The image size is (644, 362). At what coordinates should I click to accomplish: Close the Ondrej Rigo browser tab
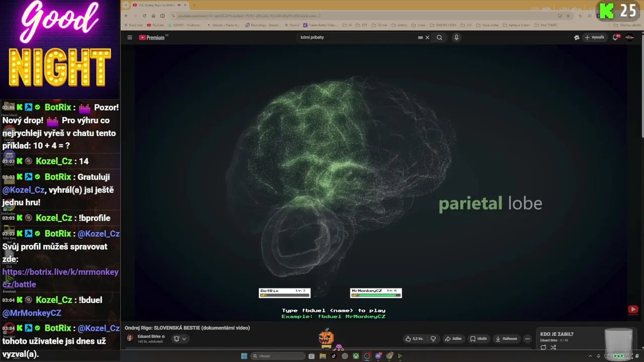click(185, 5)
